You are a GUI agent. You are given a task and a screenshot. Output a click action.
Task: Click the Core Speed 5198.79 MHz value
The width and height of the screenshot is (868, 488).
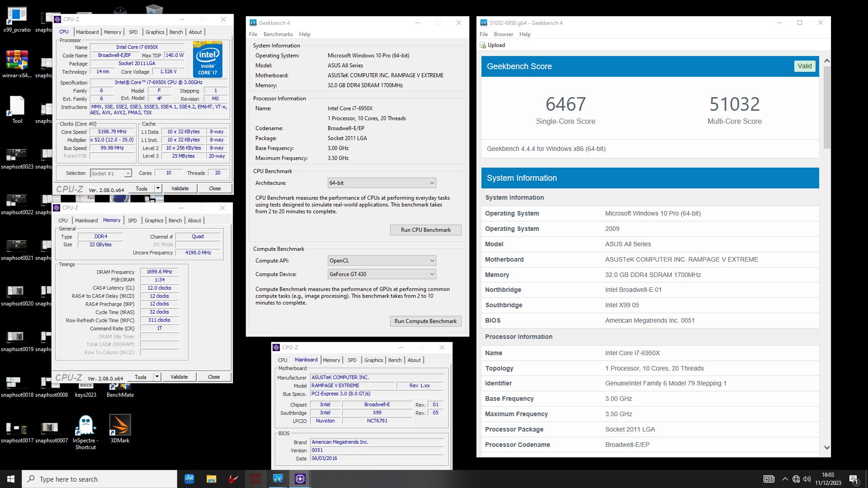click(x=112, y=132)
